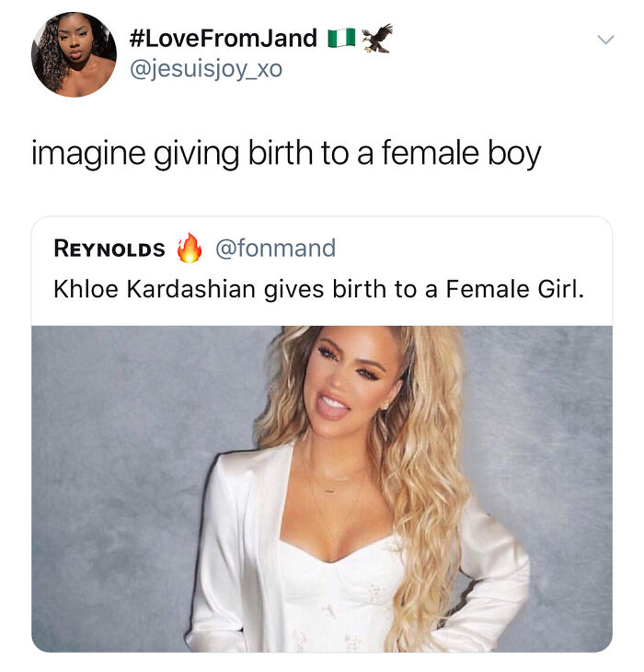Click the eagle emoji beside the flag
The image size is (644, 672).
[377, 38]
